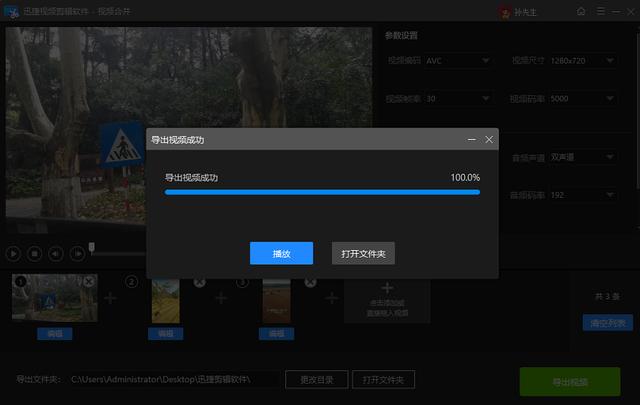Click the 100.0% progress value
640x405 pixels.
point(465,178)
